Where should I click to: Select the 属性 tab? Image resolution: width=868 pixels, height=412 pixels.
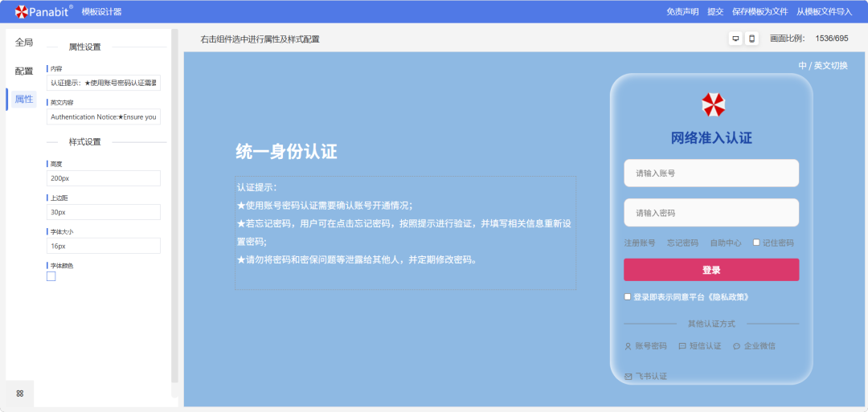[24, 100]
